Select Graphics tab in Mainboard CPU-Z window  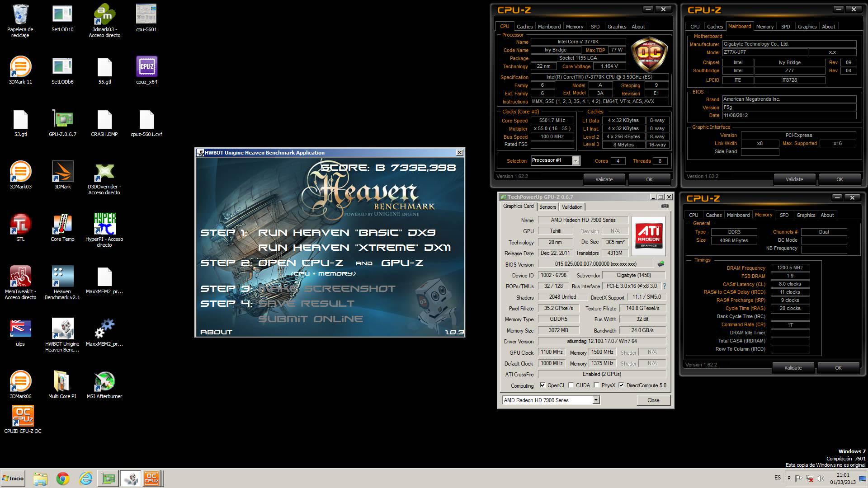[x=807, y=27]
